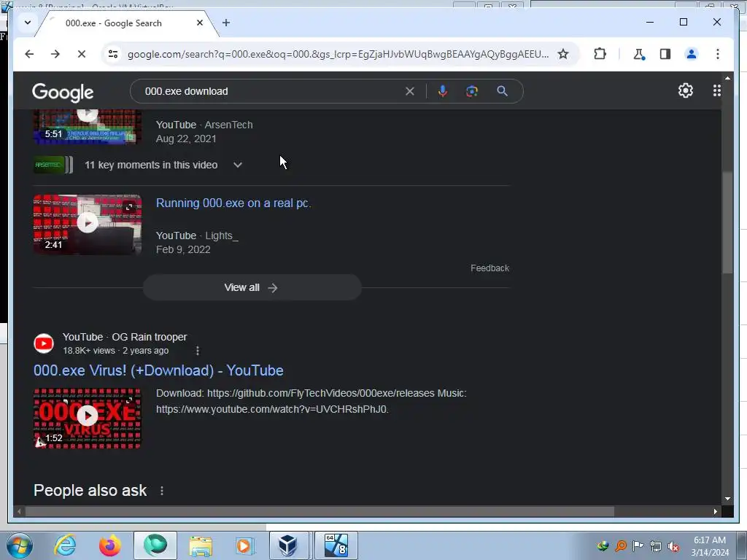Open options beside People also ask
This screenshot has height=560, width=747.
point(162,491)
